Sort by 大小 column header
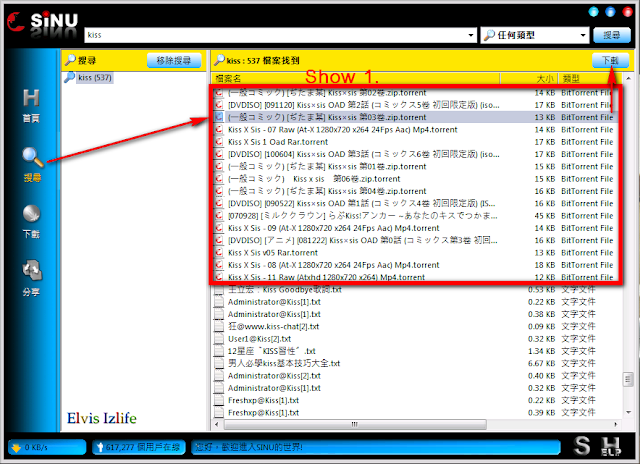This screenshot has height=464, width=640. point(529,78)
